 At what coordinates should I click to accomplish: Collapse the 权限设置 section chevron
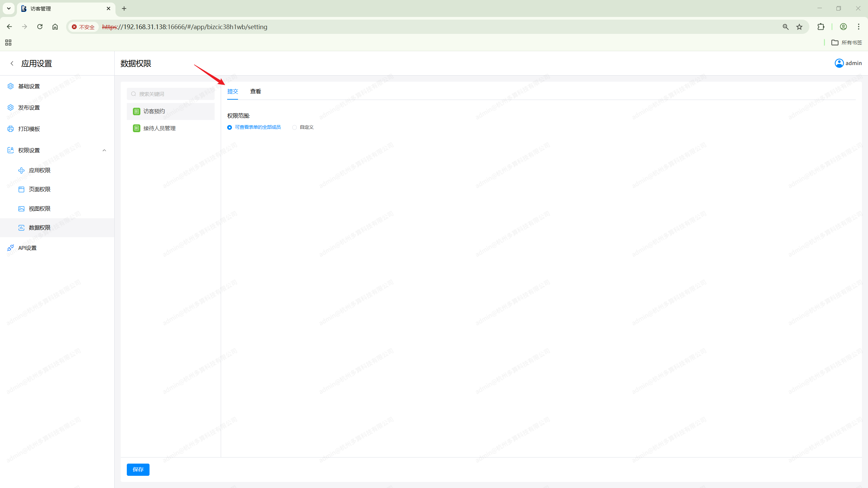104,150
